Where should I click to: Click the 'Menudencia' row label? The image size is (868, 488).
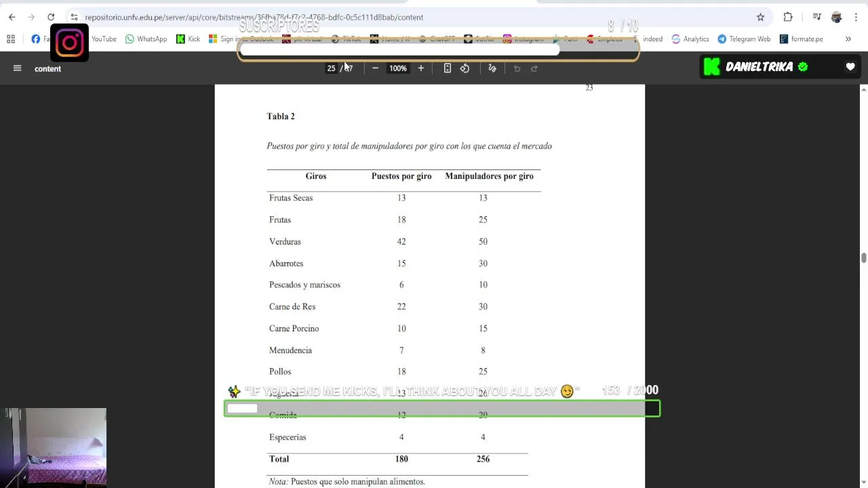pyautogui.click(x=290, y=350)
